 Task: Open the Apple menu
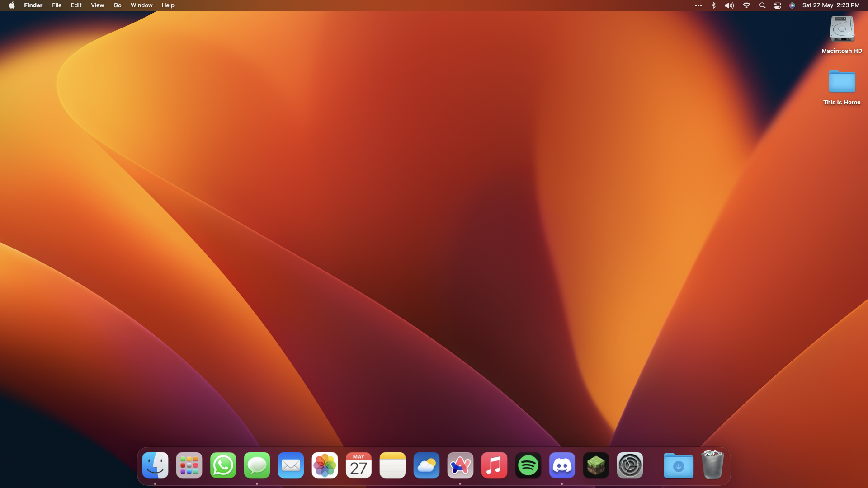[x=12, y=5]
